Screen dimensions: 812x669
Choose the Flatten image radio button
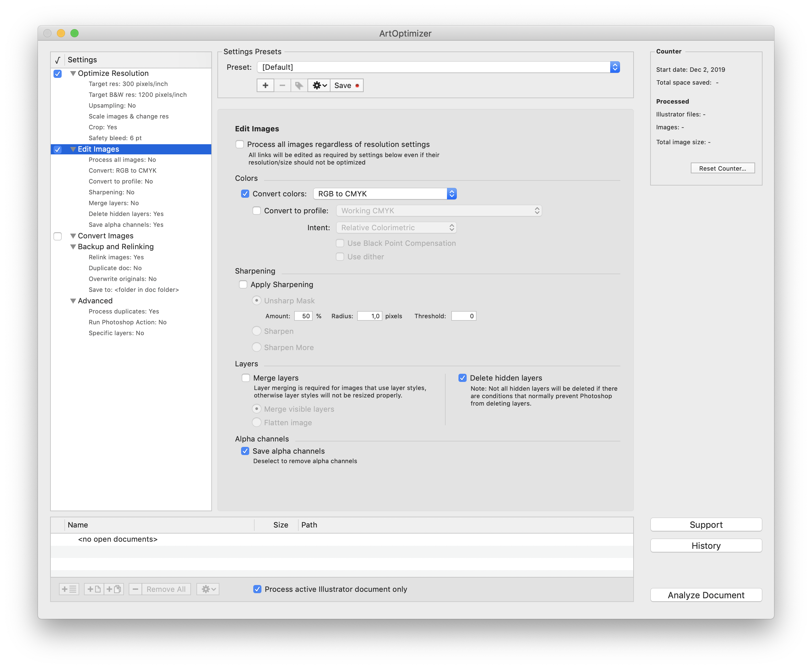(x=257, y=423)
